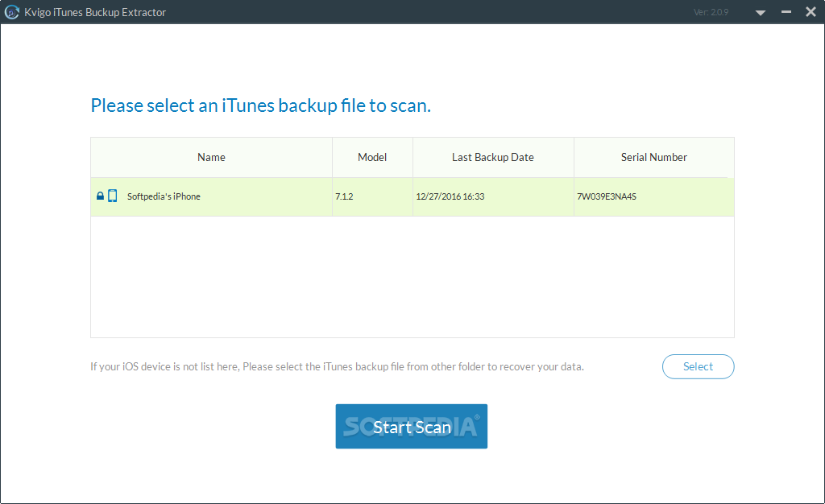This screenshot has width=825, height=504.
Task: Click the backup date 12/27/2016 16:33
Action: click(x=450, y=196)
